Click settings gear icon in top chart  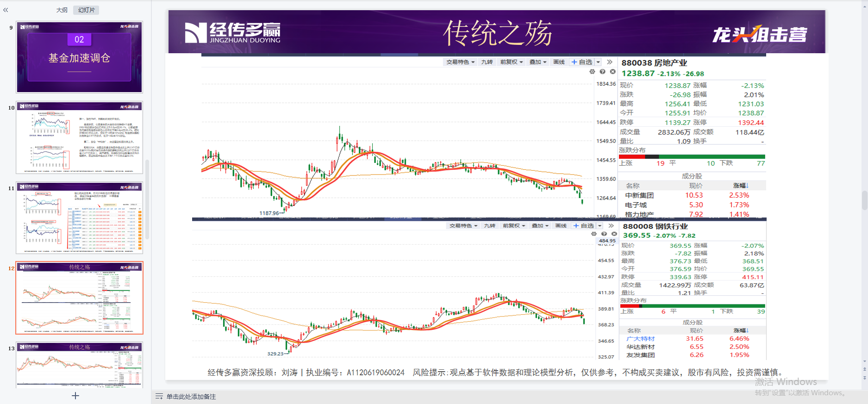click(592, 72)
